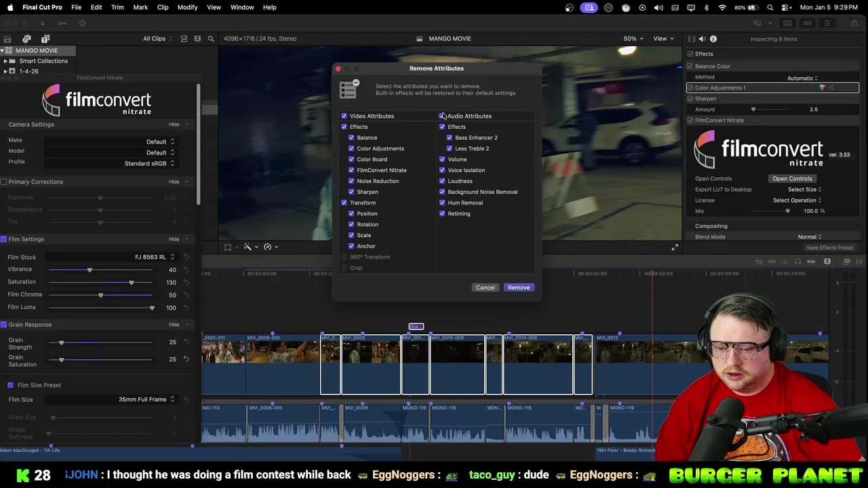Viewport: 868px width, 488px height.
Task: Open the Blend Mode Normal dropdown
Action: coord(809,237)
